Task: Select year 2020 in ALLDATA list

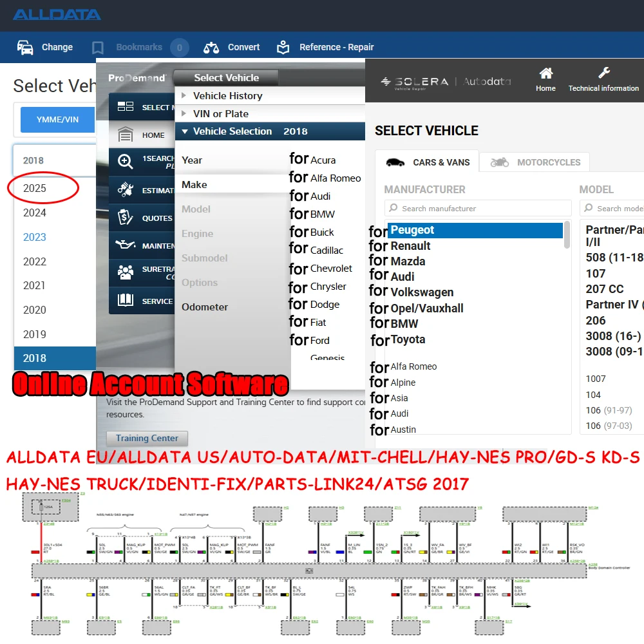Action: tap(35, 310)
